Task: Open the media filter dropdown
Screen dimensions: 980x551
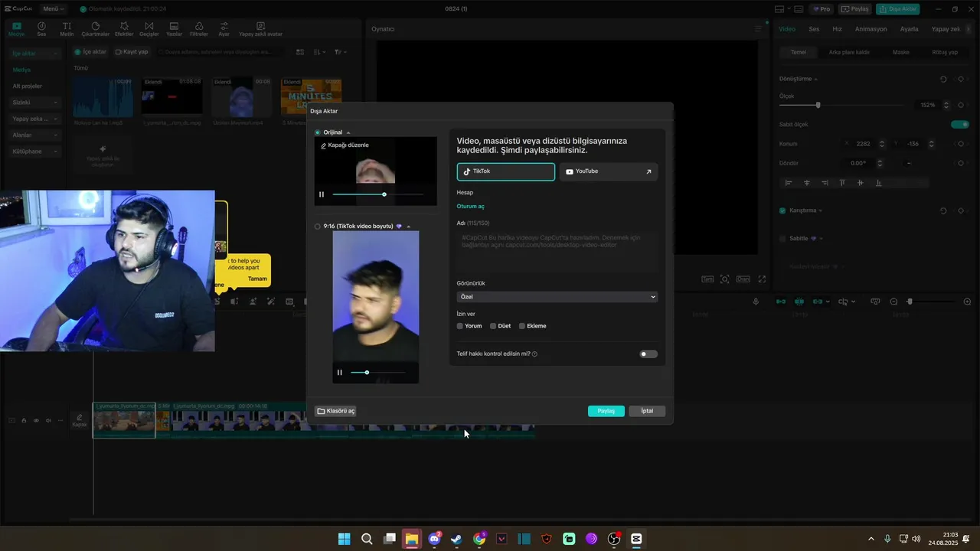Action: 341,52
